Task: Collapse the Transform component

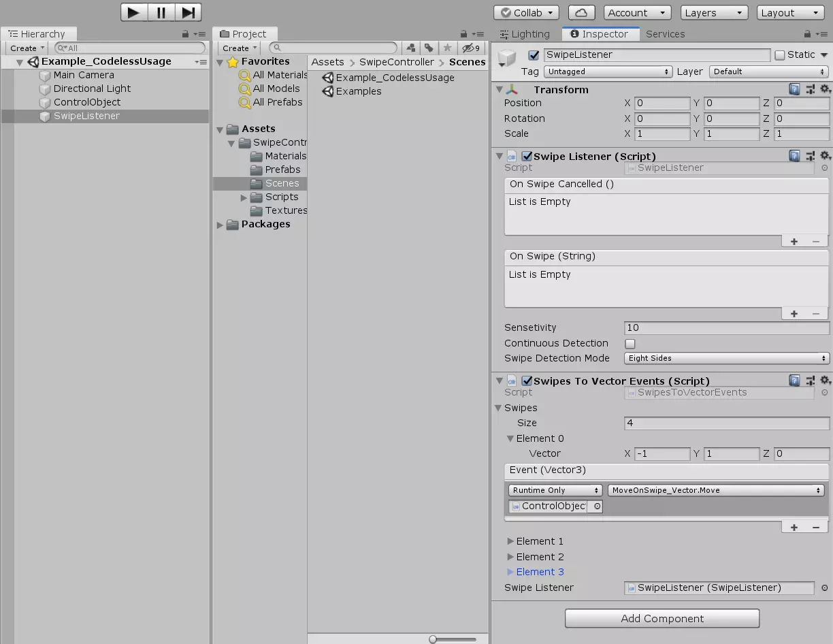Action: 500,90
